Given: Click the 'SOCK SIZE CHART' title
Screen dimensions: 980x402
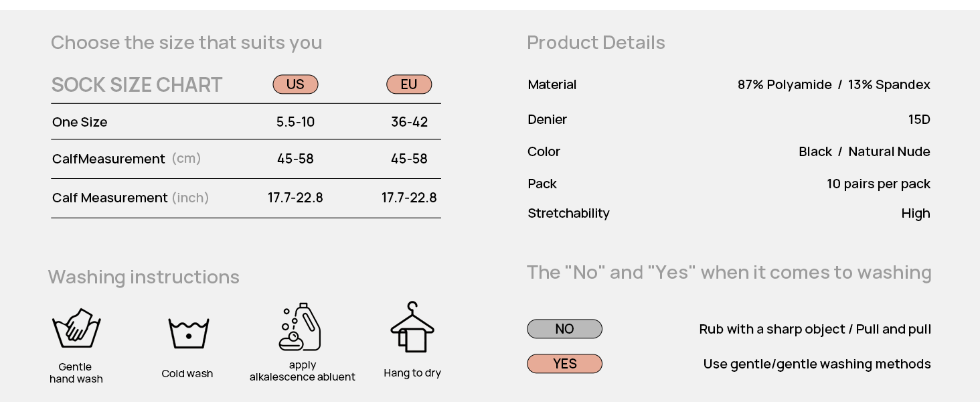Looking at the screenshot, I should (137, 85).
